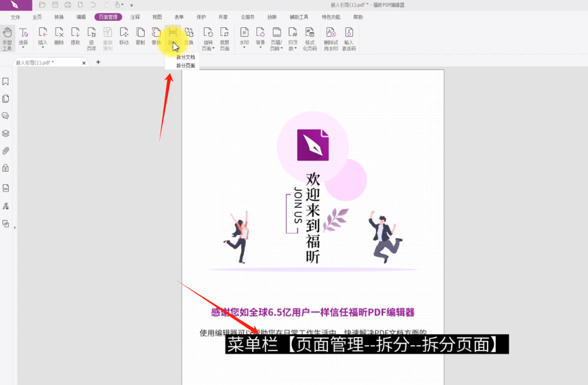Expand the left navigation panel arrow
This screenshot has width=588, height=385.
click(x=15, y=227)
